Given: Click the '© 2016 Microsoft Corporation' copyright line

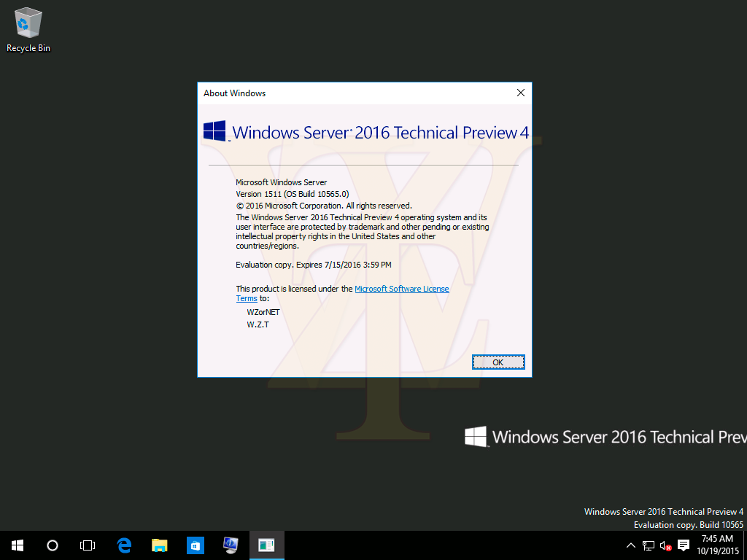Looking at the screenshot, I should [324, 206].
